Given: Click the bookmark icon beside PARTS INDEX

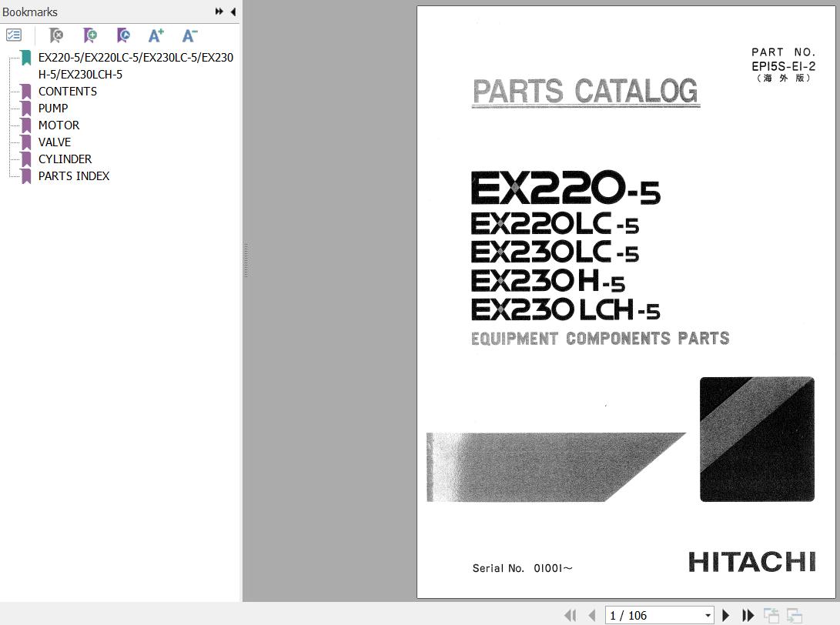Looking at the screenshot, I should [x=25, y=176].
